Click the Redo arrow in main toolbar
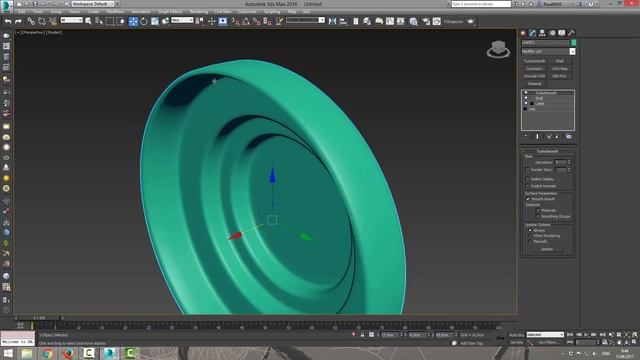Viewport: 640px width, 360px height. (18, 21)
